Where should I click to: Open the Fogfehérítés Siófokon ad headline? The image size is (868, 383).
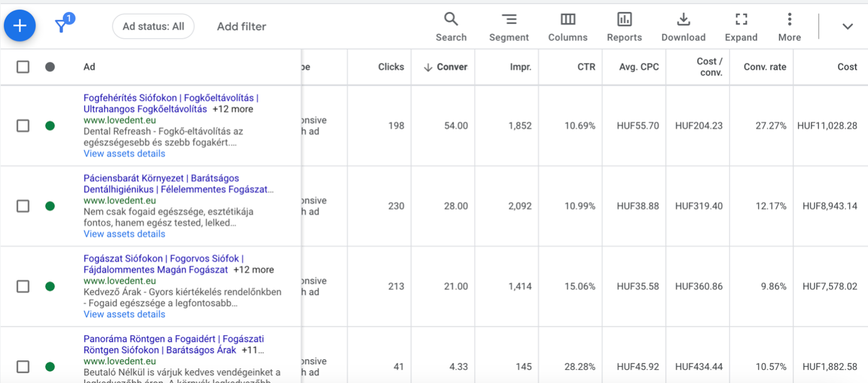pos(171,104)
